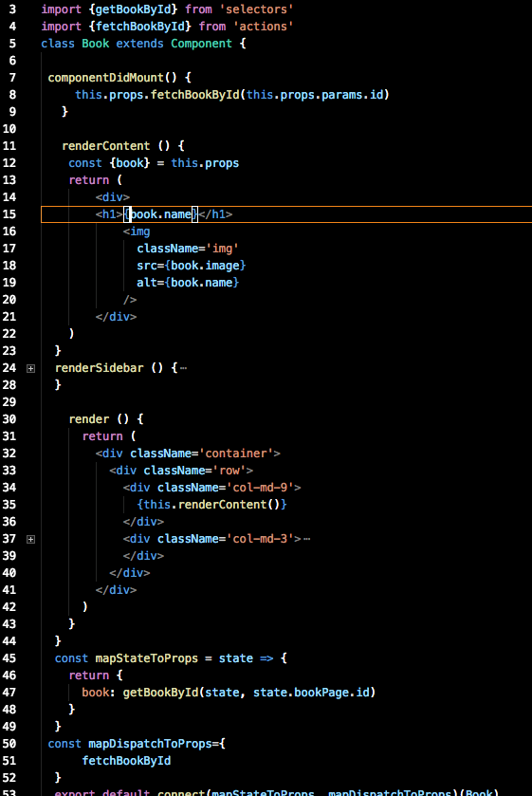
Task: Click alt={book.name} attribute
Action: (188, 283)
